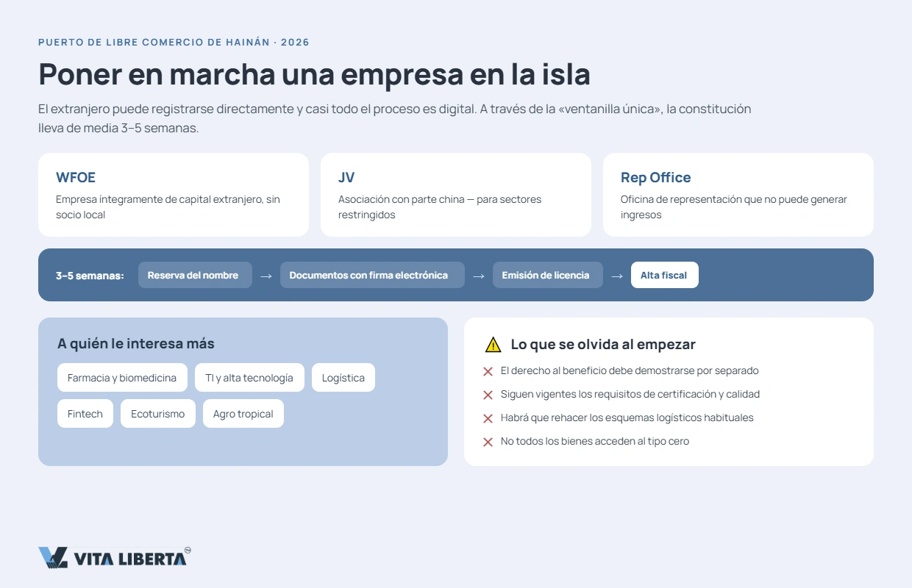Click the red X beside 'Habrá que rehacer'

(x=488, y=418)
